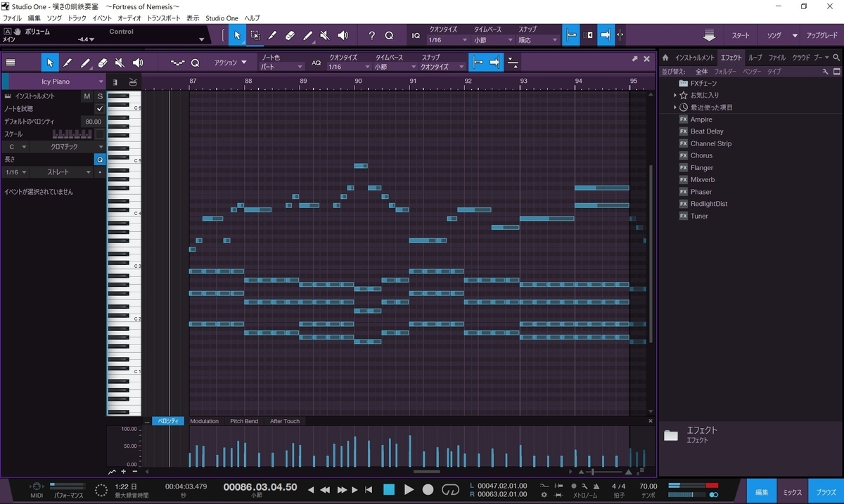Screen dimensions: 844x504
Task: Click the browser wrench settings icon
Action: point(826,72)
